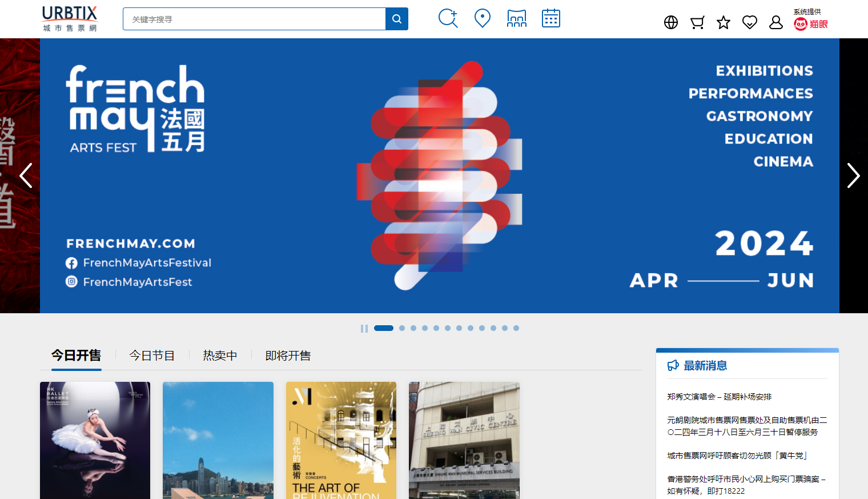This screenshot has height=499, width=868.
Task: Click the keyword search input field
Action: coord(254,19)
